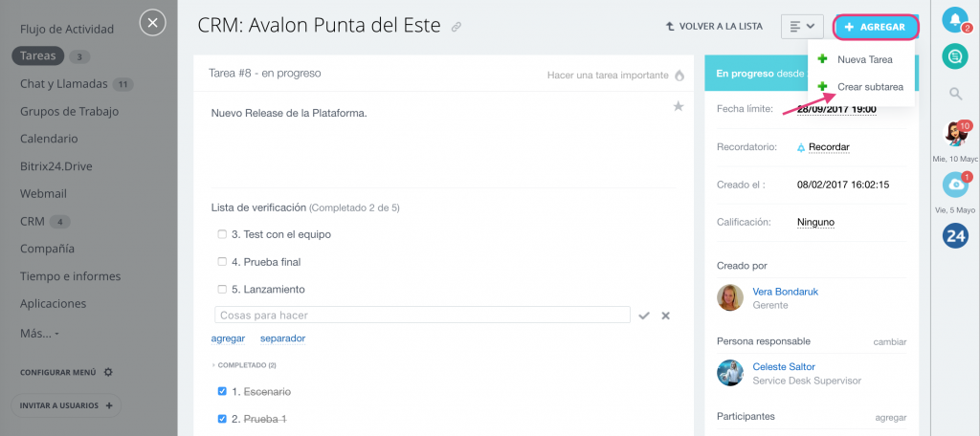The height and width of the screenshot is (436, 980).
Task: Click the creation date 08/02/2017 16:02:15
Action: (x=843, y=185)
